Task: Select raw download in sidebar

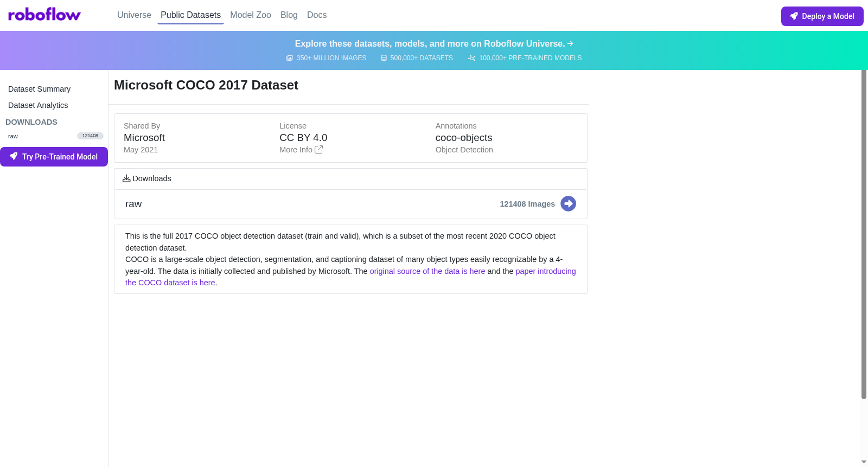Action: click(x=13, y=136)
